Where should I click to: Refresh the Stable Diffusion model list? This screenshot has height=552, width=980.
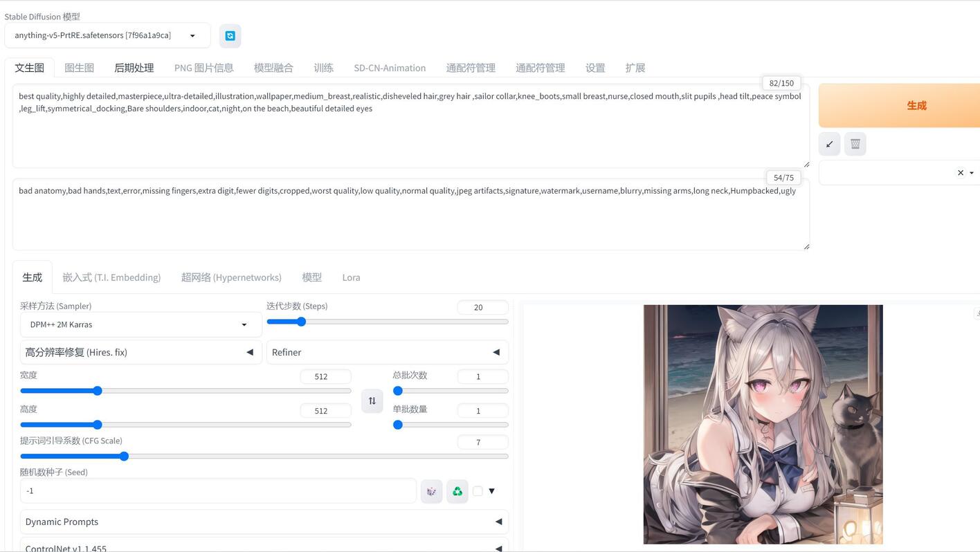point(230,36)
